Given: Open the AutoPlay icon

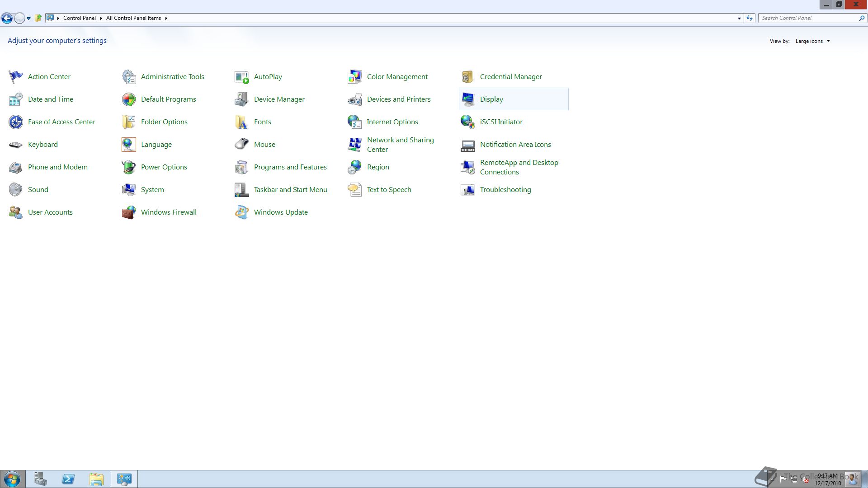Looking at the screenshot, I should coord(242,77).
